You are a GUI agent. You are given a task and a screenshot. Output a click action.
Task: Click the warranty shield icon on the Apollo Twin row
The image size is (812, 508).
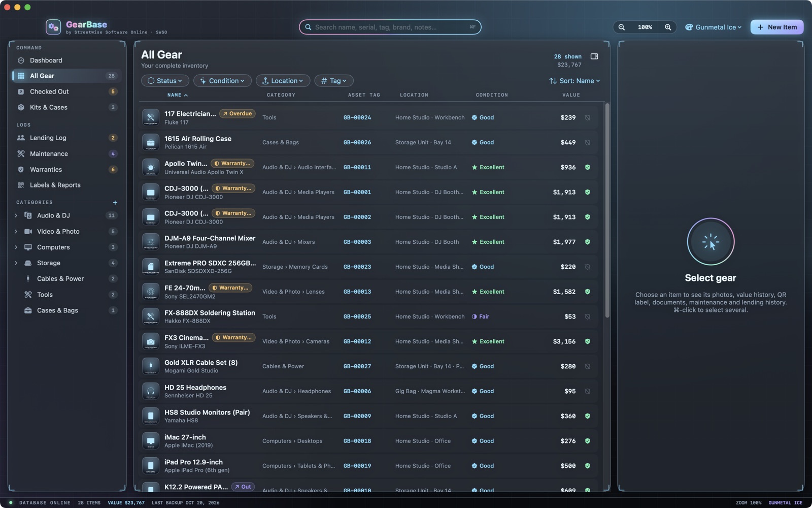pos(588,167)
